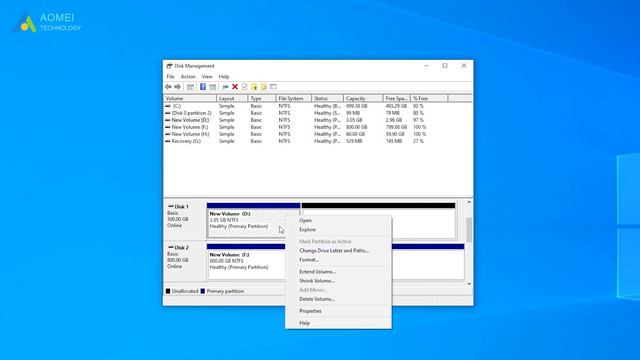
Task: Click the Disk Management title bar icon
Action: tap(169, 66)
